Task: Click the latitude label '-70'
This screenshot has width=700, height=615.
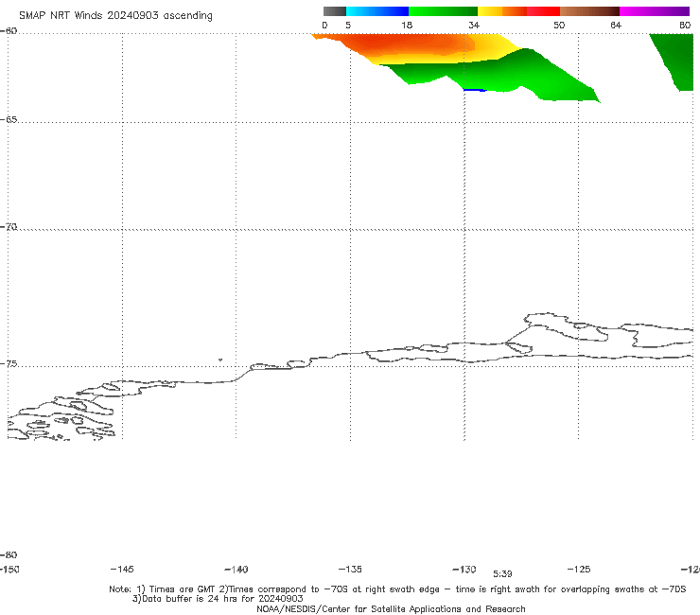Action: coord(9,227)
